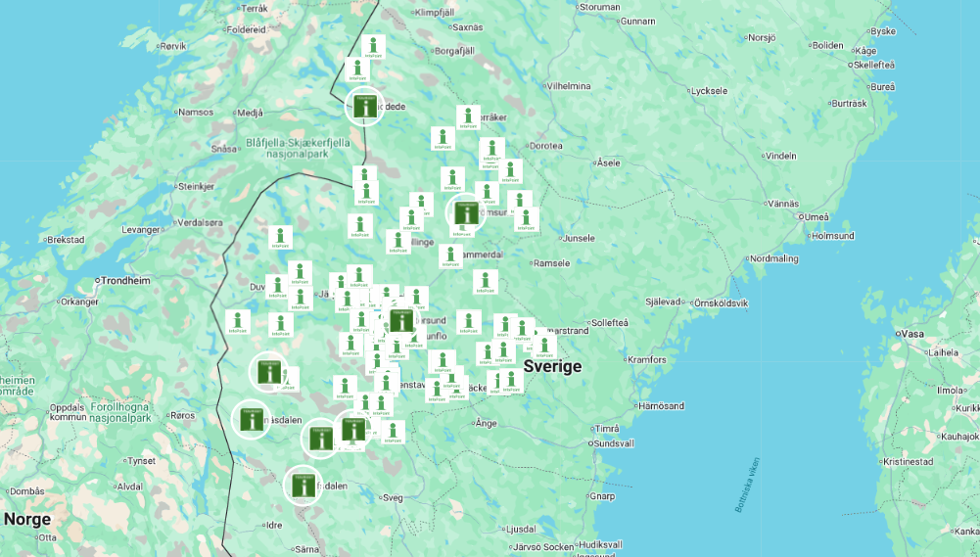Open the InfoPoint marker at Norråker

tap(468, 117)
